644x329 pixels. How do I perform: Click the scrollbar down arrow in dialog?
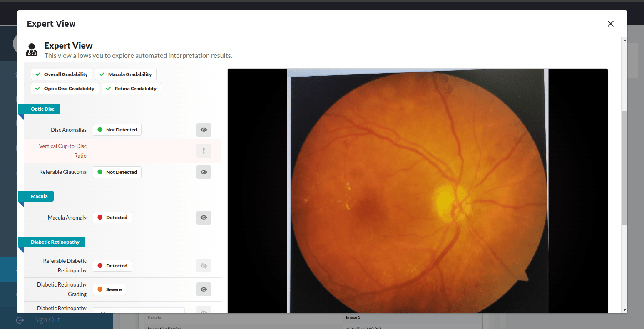coord(624,310)
